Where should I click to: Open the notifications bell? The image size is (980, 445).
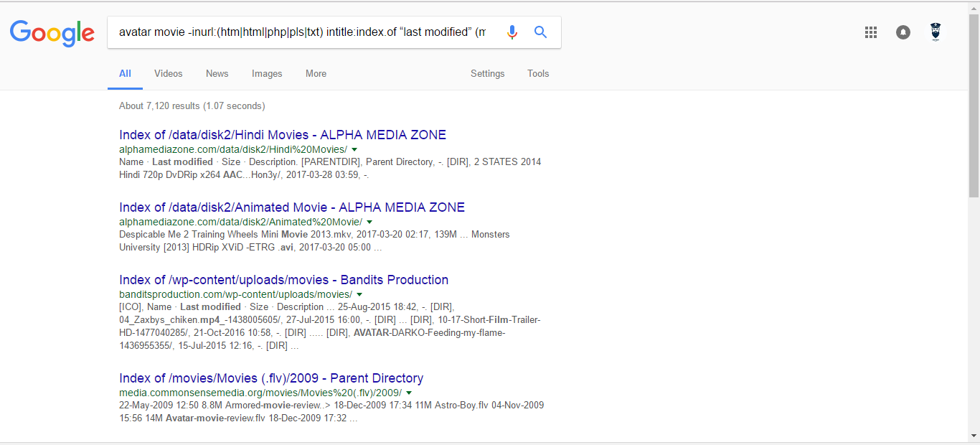(x=903, y=32)
